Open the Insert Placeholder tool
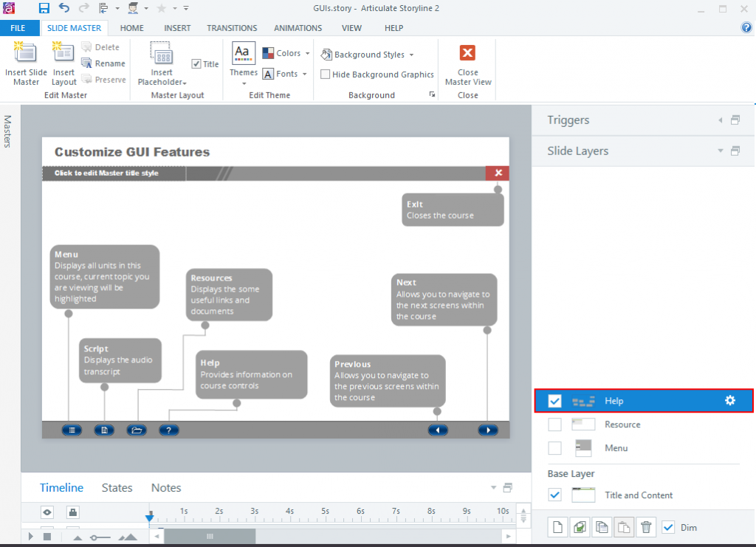The height and width of the screenshot is (547, 756). point(162,63)
